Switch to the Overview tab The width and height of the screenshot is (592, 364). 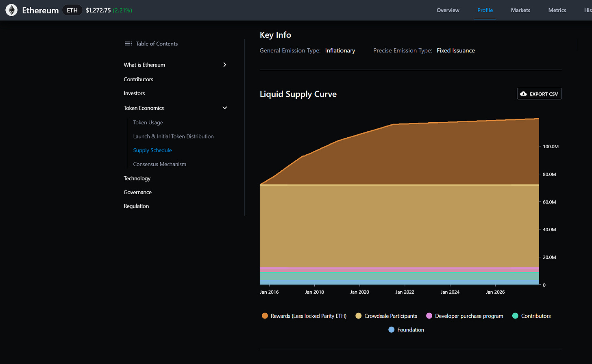click(448, 10)
